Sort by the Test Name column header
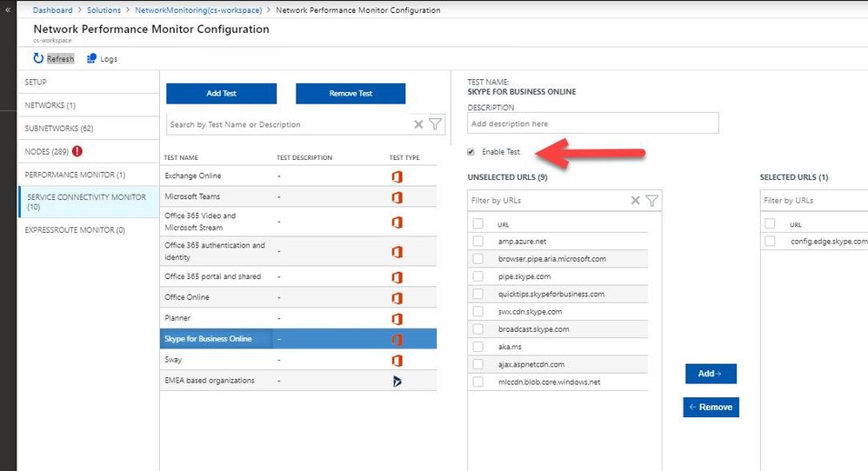Image resolution: width=868 pixels, height=471 pixels. pos(180,157)
